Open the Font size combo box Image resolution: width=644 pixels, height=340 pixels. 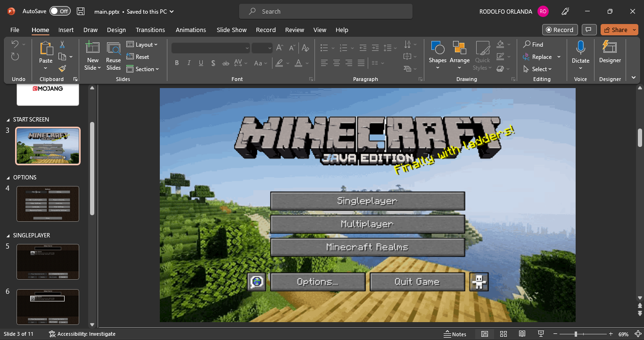[x=262, y=48]
